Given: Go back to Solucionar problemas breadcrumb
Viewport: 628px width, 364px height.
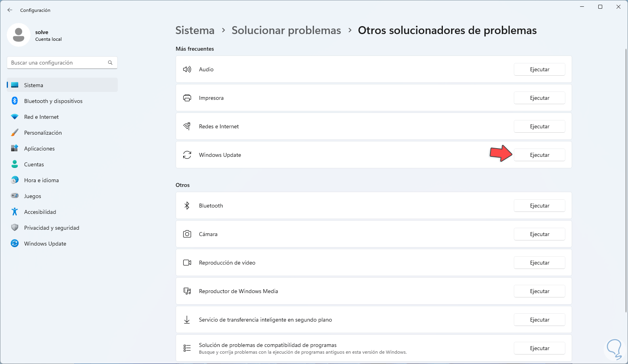Looking at the screenshot, I should pyautogui.click(x=286, y=30).
